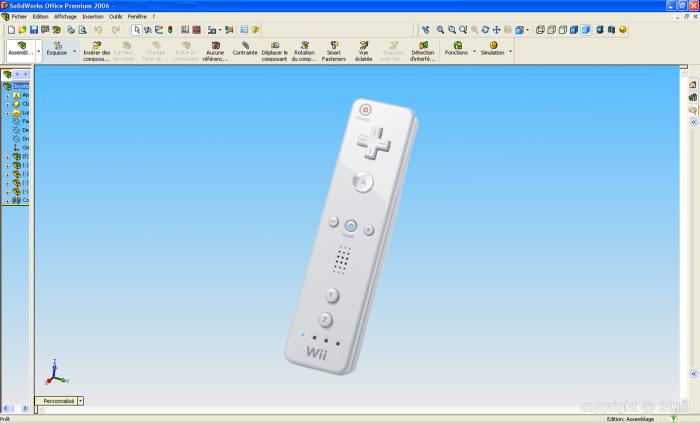Click the Edit Color rainbow palette icon
The width and height of the screenshot is (700, 423).
[x=184, y=30]
